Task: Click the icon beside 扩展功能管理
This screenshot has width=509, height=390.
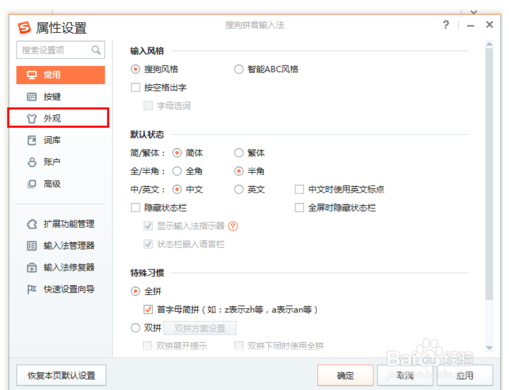Action: (x=32, y=224)
